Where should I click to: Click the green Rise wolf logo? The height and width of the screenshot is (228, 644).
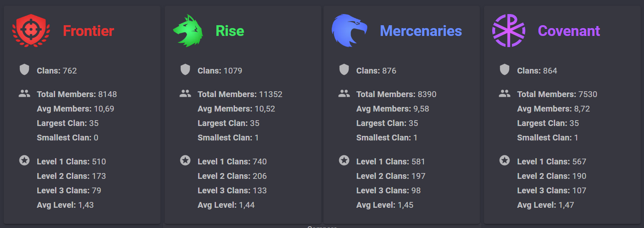tap(188, 31)
